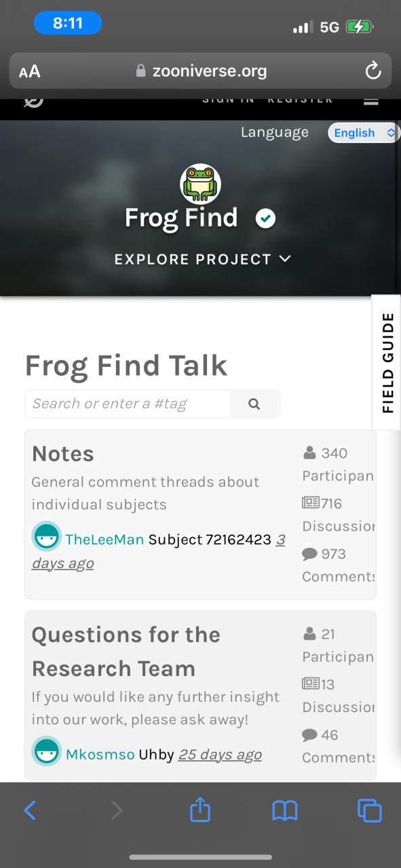Click TheLeeMan's user avatar
The image size is (401, 868).
(x=47, y=537)
